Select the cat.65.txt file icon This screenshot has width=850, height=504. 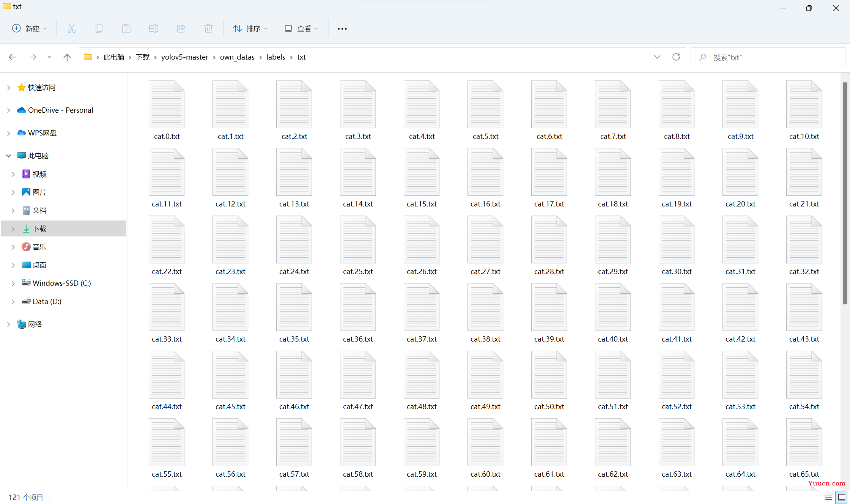pyautogui.click(x=804, y=442)
